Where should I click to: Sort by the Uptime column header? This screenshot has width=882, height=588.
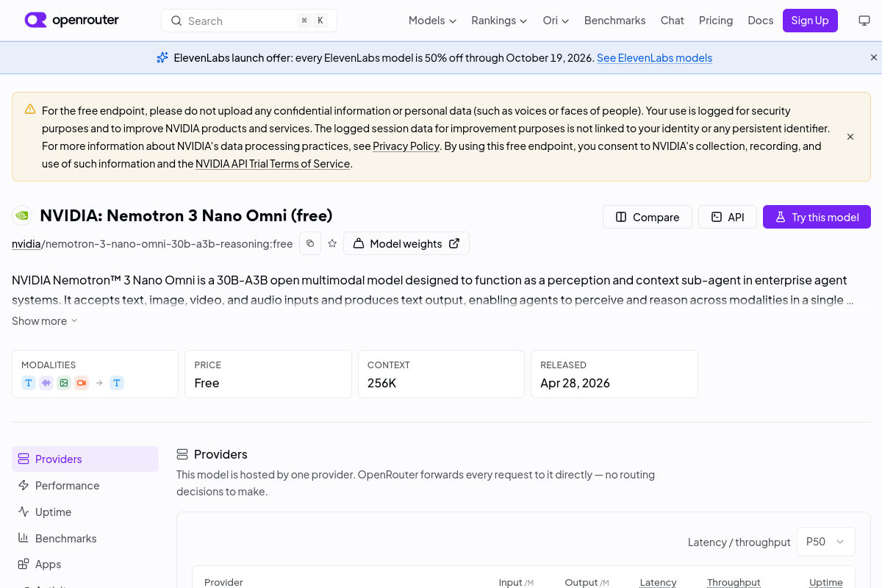(x=826, y=582)
